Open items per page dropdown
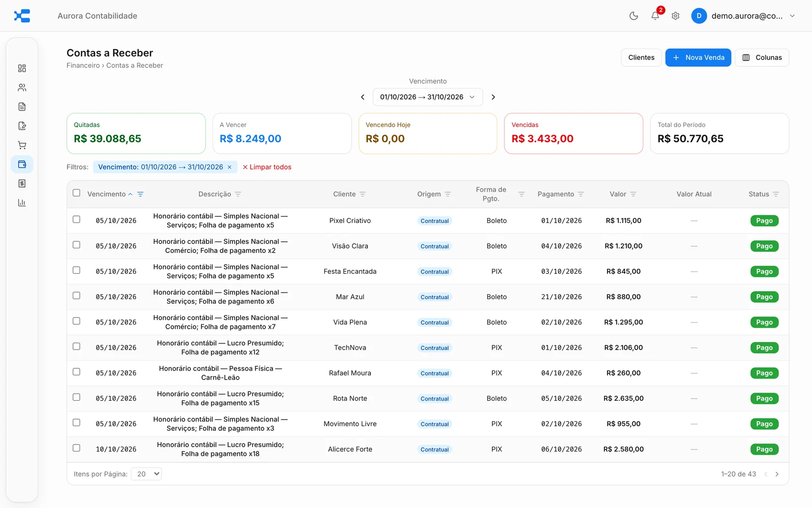Image resolution: width=812 pixels, height=508 pixels. pos(146,474)
